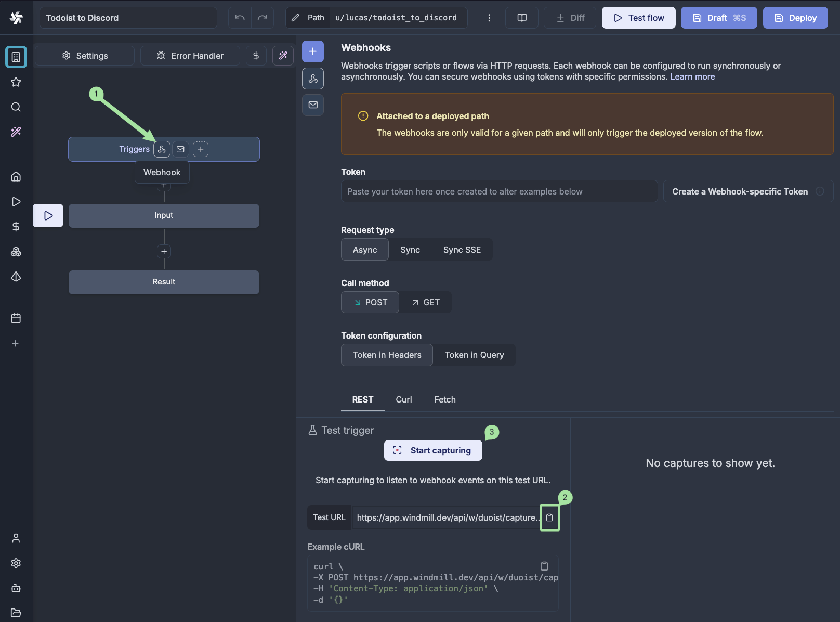Open the three-dot more options menu
The height and width of the screenshot is (622, 840).
pyautogui.click(x=489, y=18)
